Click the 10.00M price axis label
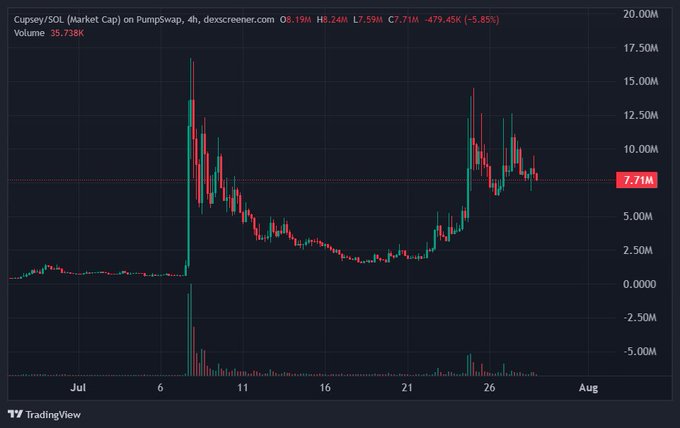Viewport: 680px width, 428px height. (x=641, y=149)
